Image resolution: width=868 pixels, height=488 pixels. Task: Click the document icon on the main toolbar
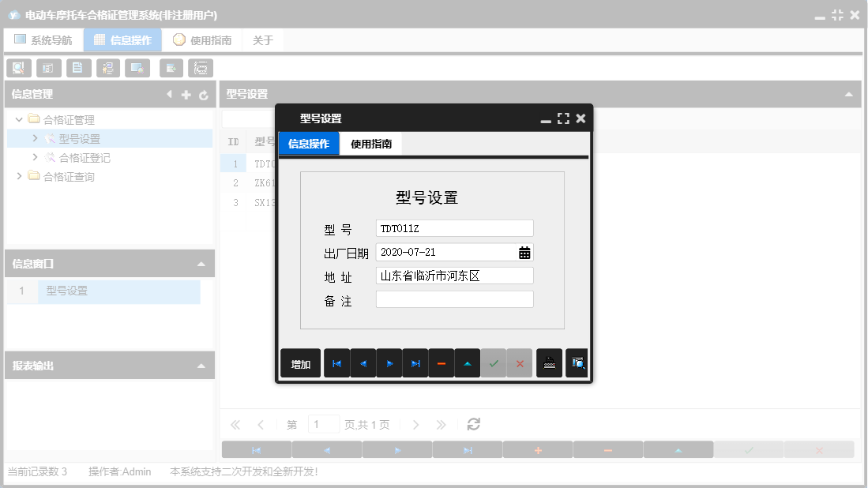[x=78, y=68]
